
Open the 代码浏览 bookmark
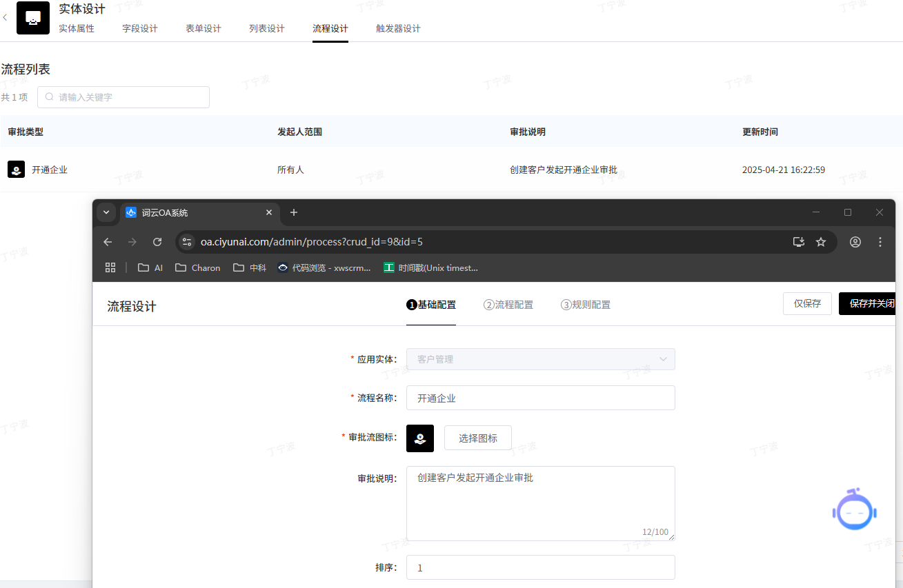pyautogui.click(x=324, y=267)
